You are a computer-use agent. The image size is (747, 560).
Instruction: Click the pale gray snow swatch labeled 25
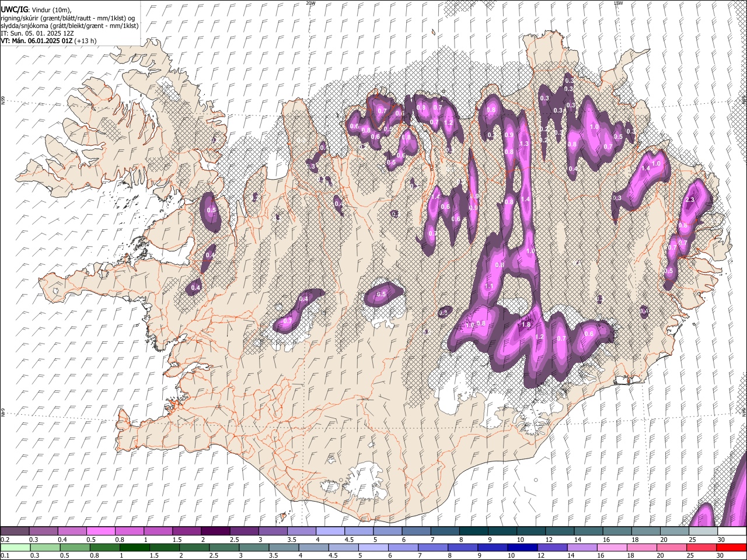[704, 531]
